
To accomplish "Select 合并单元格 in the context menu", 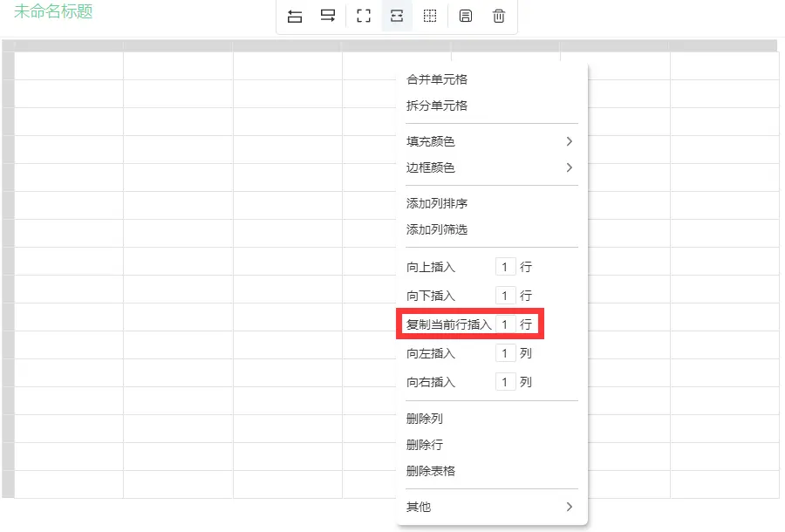I will (x=437, y=79).
